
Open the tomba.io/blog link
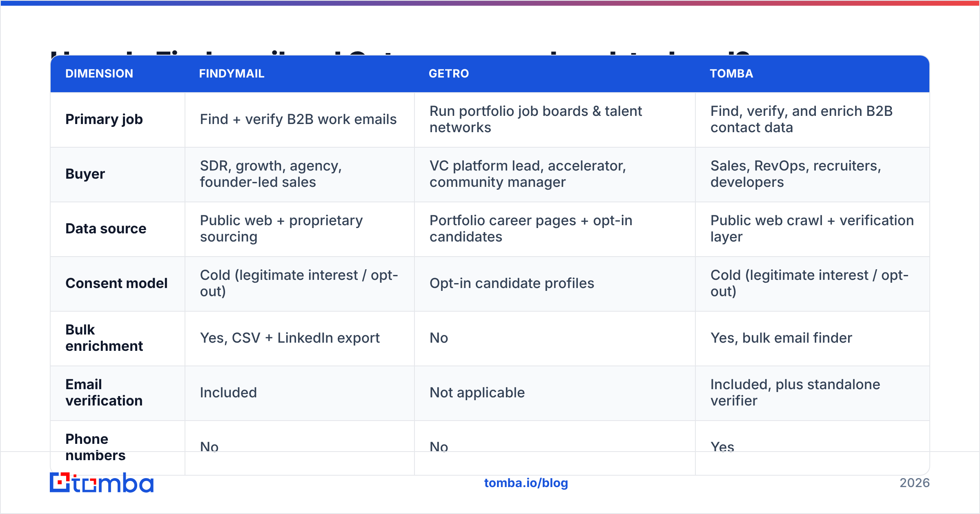[526, 483]
